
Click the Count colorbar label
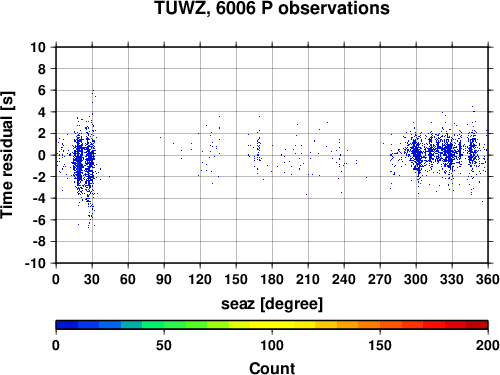pyautogui.click(x=272, y=368)
